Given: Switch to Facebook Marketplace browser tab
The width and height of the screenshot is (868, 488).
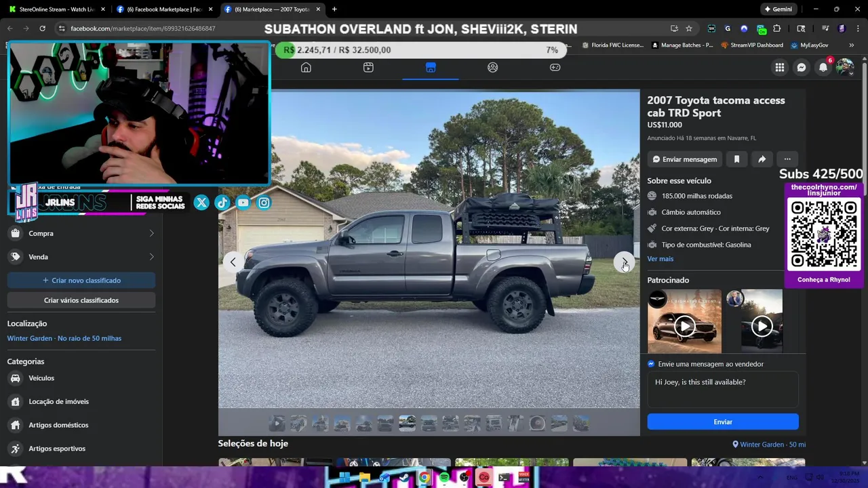Looking at the screenshot, I should point(165,9).
